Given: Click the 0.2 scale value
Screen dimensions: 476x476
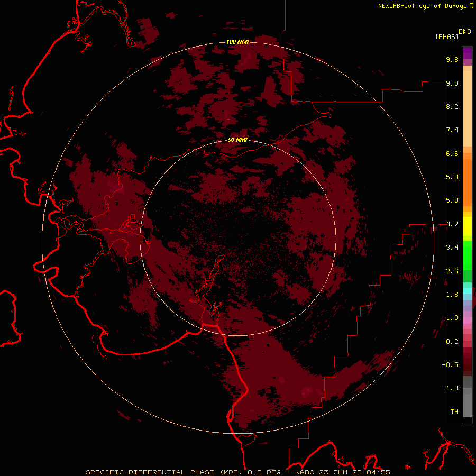Looking at the screenshot, I should tap(452, 342).
